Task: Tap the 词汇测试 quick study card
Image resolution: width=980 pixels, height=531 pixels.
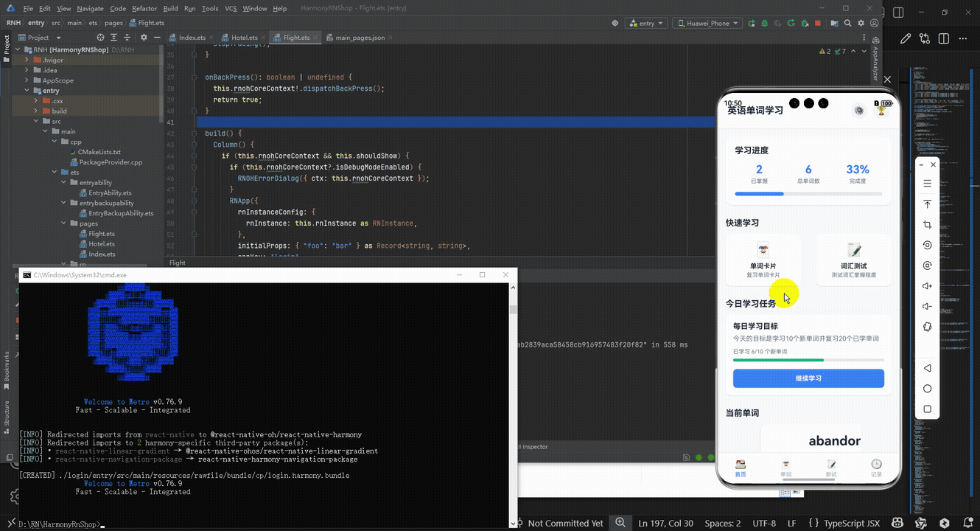Action: [853, 260]
